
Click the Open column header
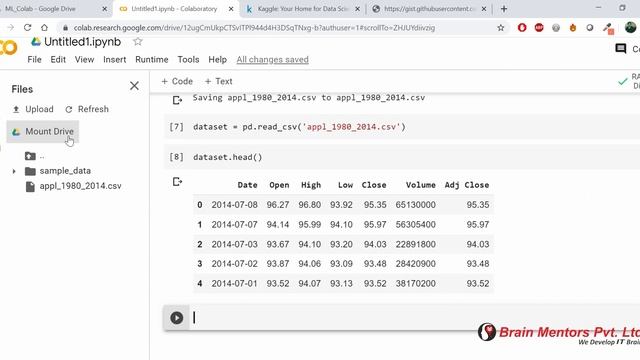(x=279, y=185)
